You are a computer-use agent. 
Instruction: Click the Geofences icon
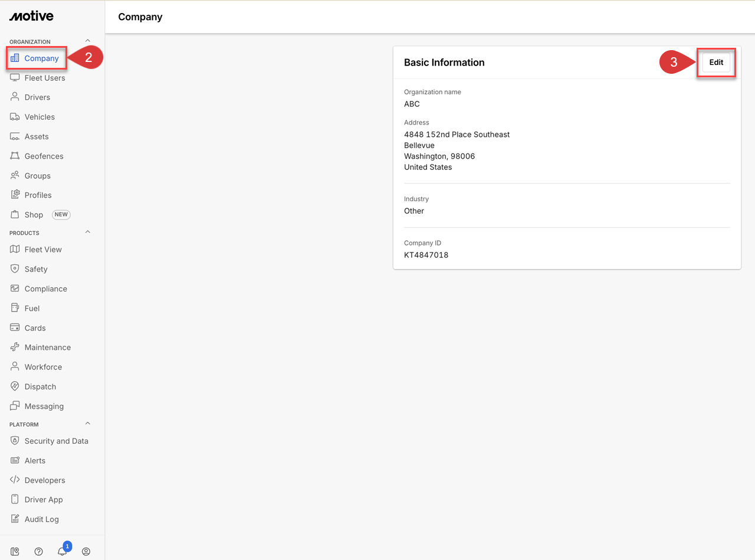click(14, 156)
